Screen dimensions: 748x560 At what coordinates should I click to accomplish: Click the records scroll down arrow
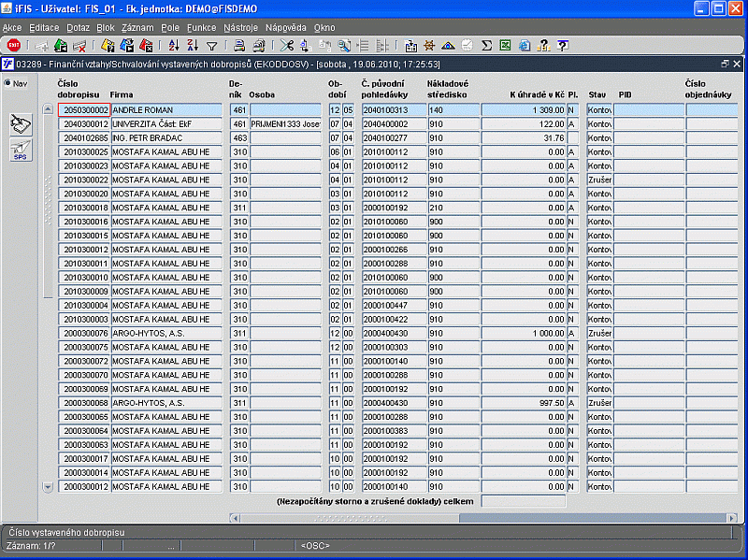(48, 487)
